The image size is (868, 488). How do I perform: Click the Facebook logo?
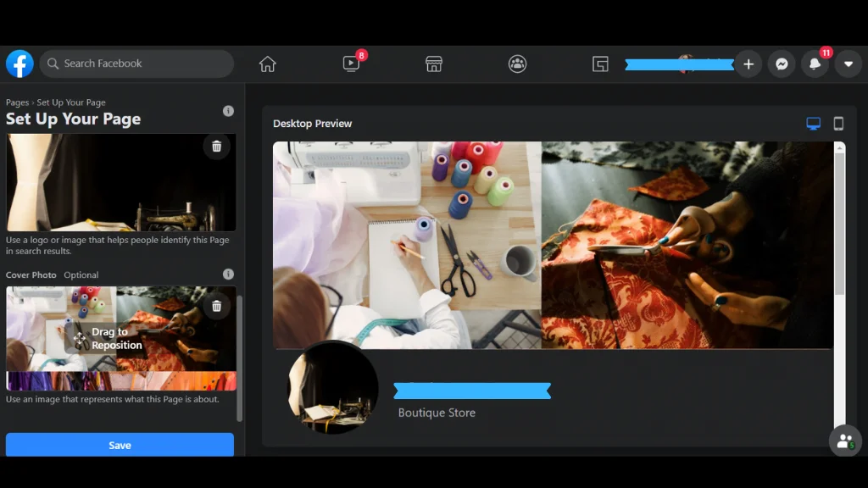20,64
